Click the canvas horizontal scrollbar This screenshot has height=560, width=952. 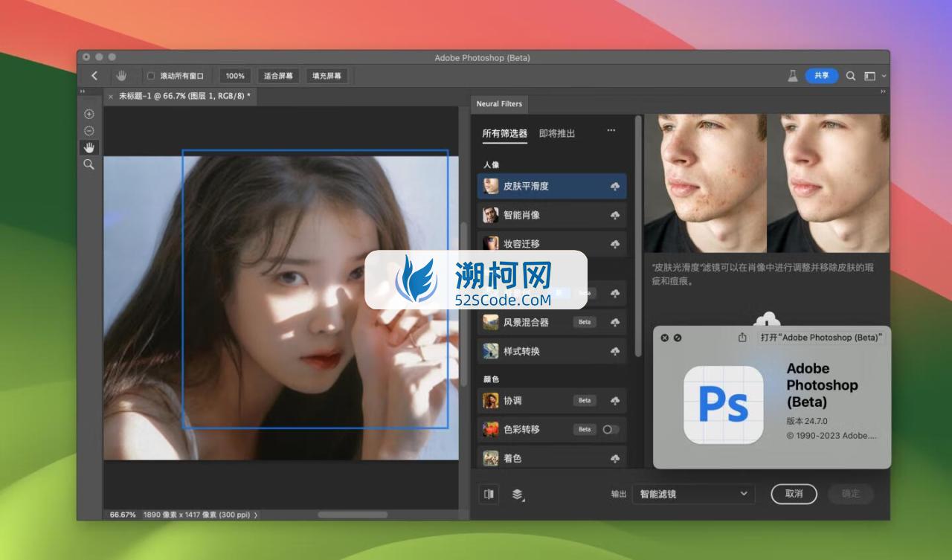pyautogui.click(x=354, y=515)
